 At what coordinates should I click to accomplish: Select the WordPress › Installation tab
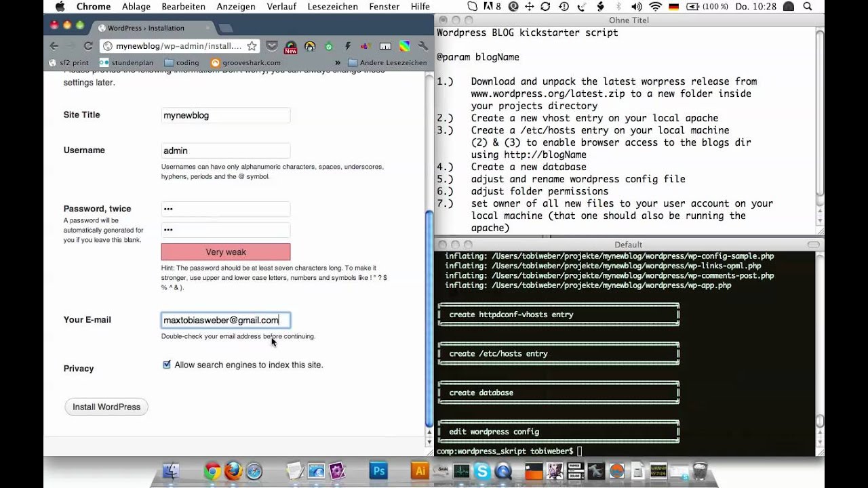click(153, 28)
